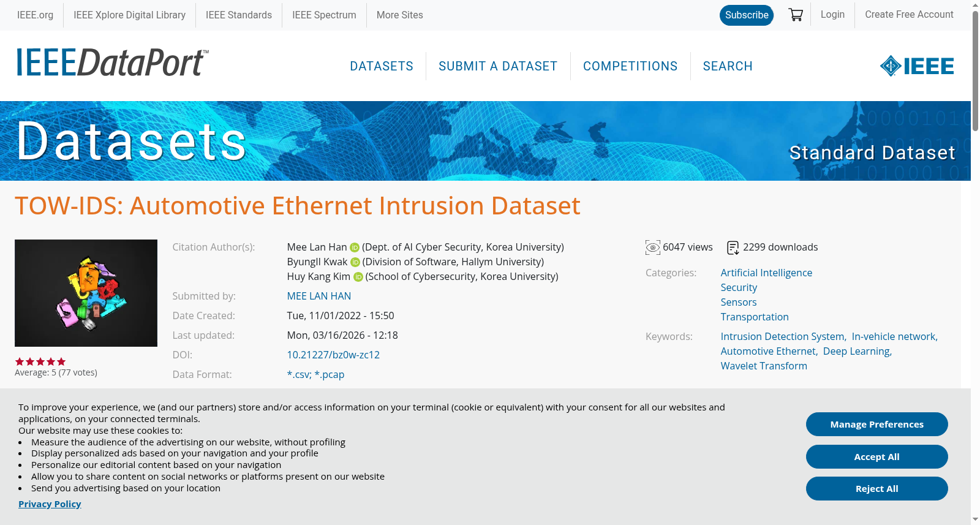Open the Transportation category link
Screen dimensions: 980x525
[x=755, y=317]
